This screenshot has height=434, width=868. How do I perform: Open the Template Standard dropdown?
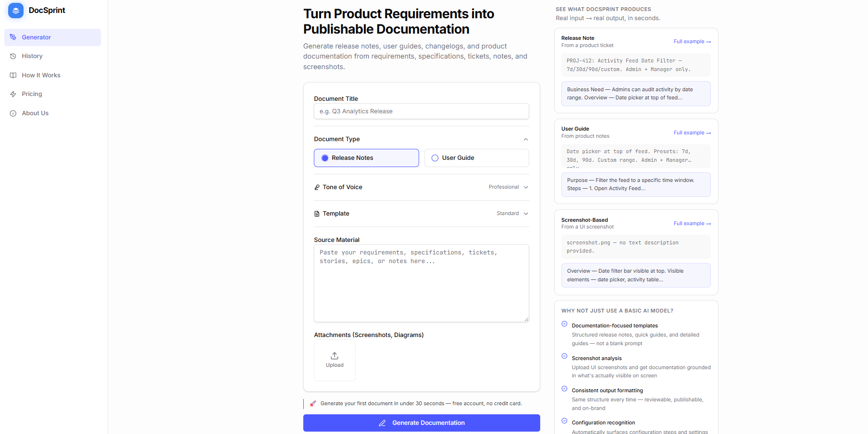(512, 214)
